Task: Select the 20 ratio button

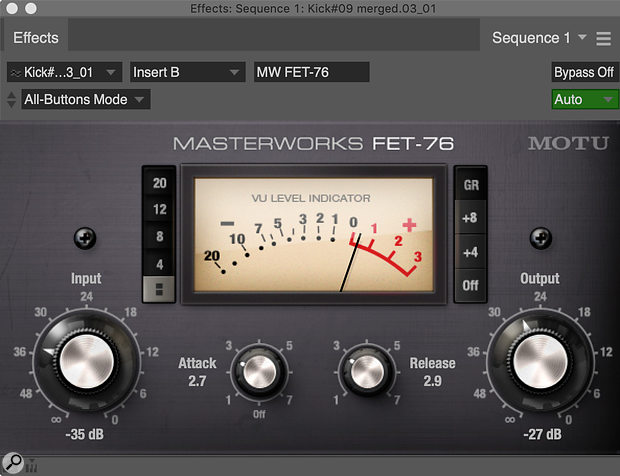Action: click(159, 183)
